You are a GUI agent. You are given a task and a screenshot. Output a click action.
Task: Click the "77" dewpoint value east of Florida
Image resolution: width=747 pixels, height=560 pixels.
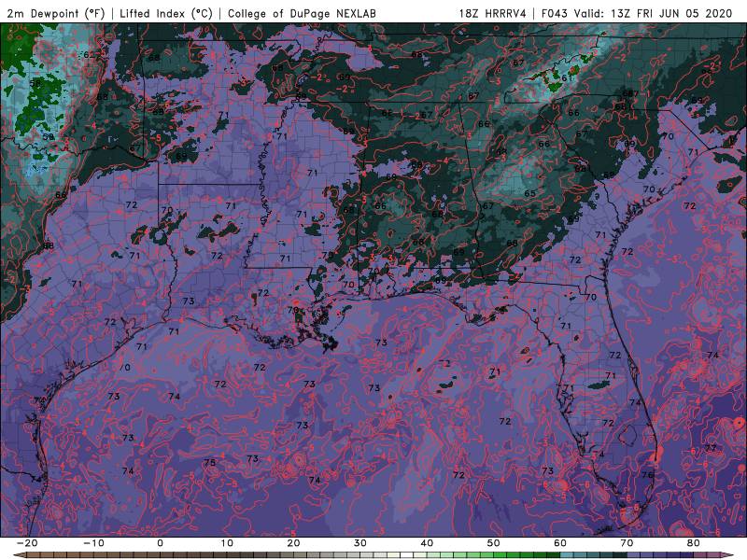click(711, 448)
